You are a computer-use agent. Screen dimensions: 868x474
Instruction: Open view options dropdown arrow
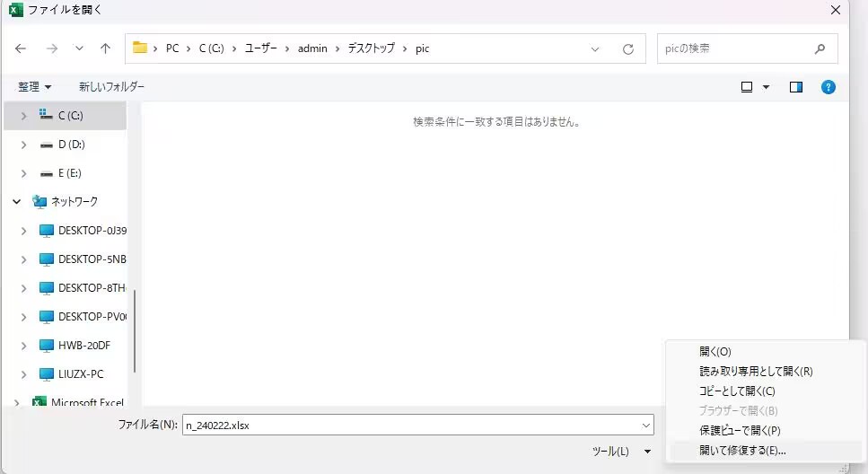(x=767, y=87)
